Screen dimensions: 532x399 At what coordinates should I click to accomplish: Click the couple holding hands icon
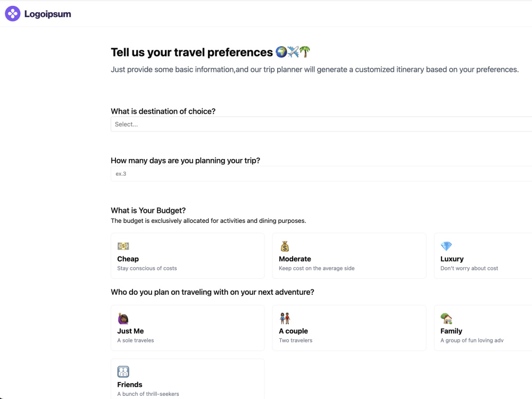(x=285, y=318)
